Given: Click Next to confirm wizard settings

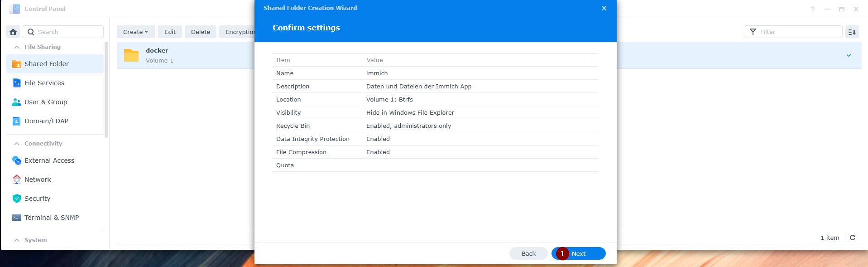Looking at the screenshot, I should click(x=579, y=253).
